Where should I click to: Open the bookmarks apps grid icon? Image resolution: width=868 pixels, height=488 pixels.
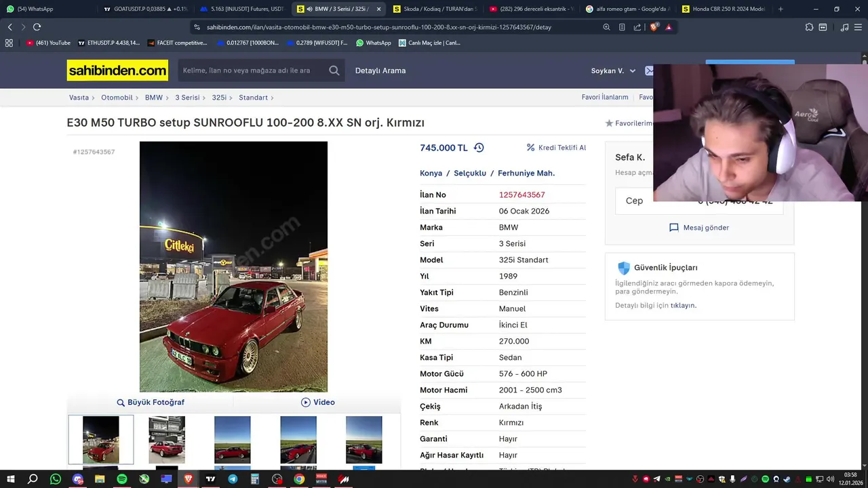(9, 43)
